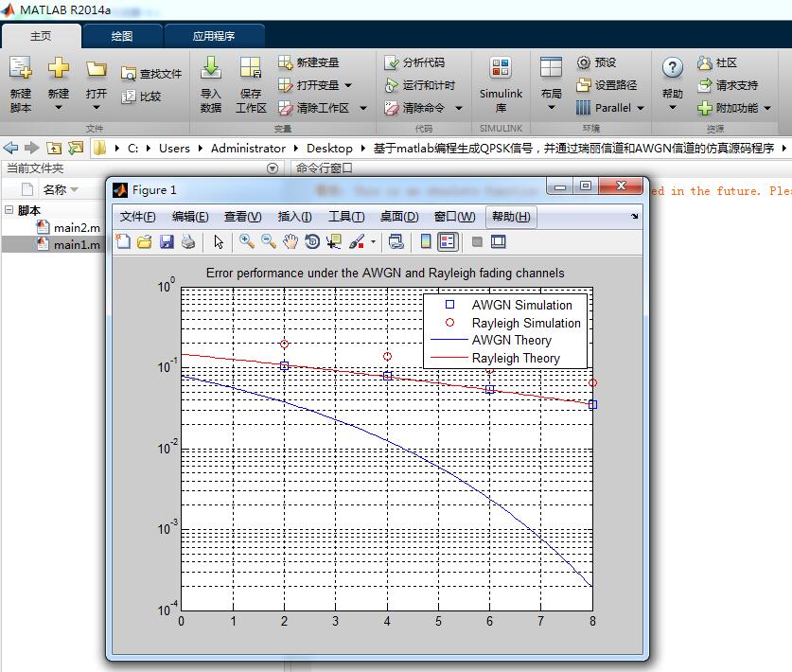
Task: Toggle the Edit Plot arrow tool
Action: point(219,241)
